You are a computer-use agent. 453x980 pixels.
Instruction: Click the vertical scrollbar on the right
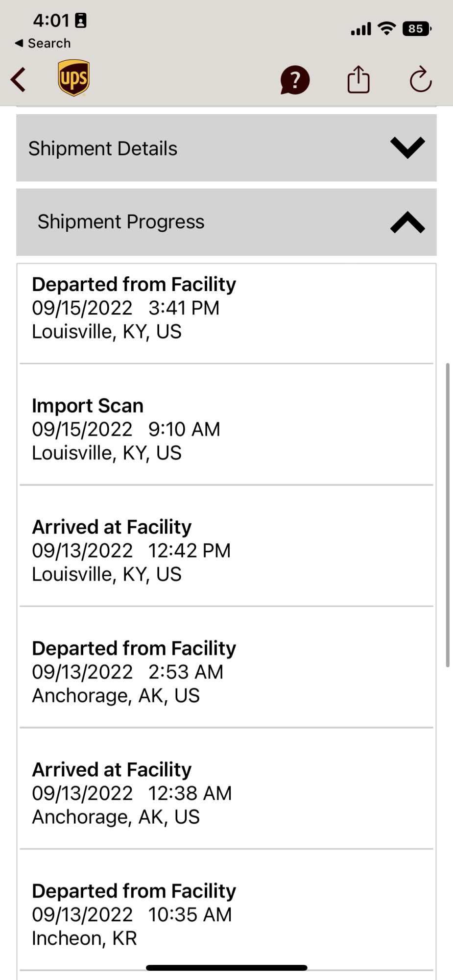448,515
